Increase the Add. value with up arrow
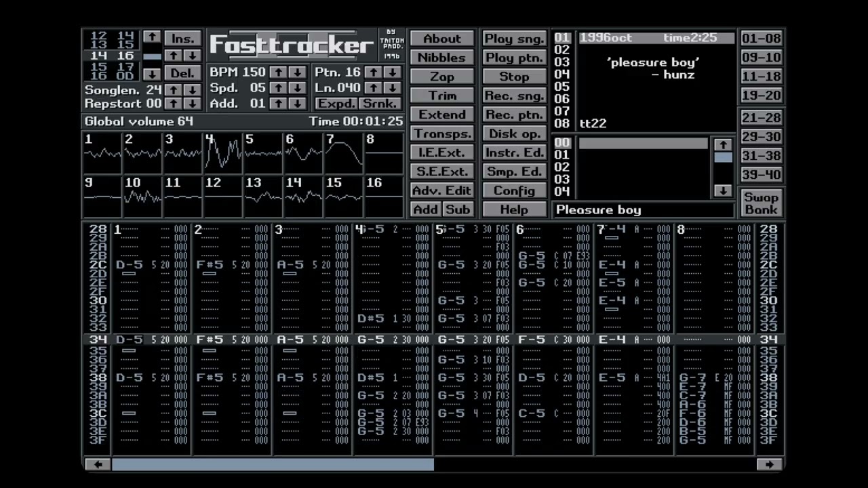868x488 pixels. tap(278, 103)
